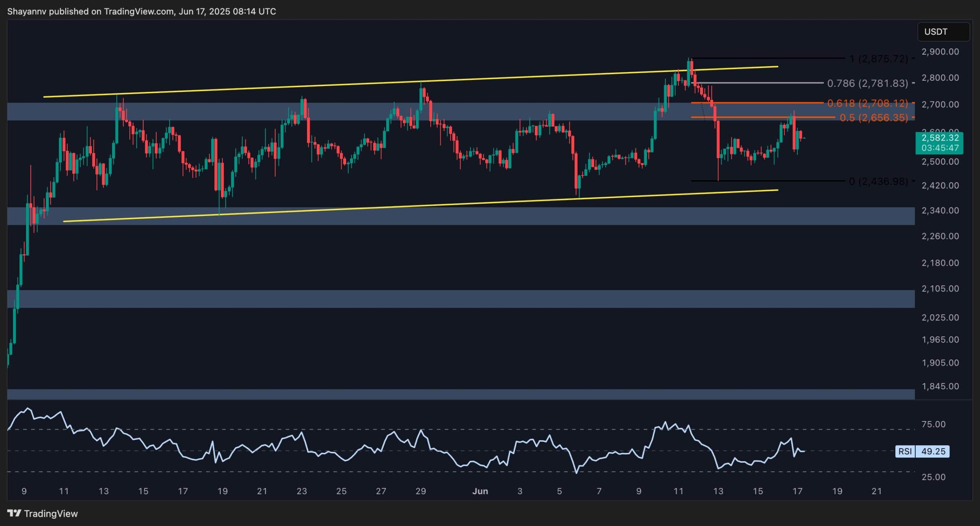Click the current price label 2,582.32
The image size is (980, 526).
[x=940, y=138]
